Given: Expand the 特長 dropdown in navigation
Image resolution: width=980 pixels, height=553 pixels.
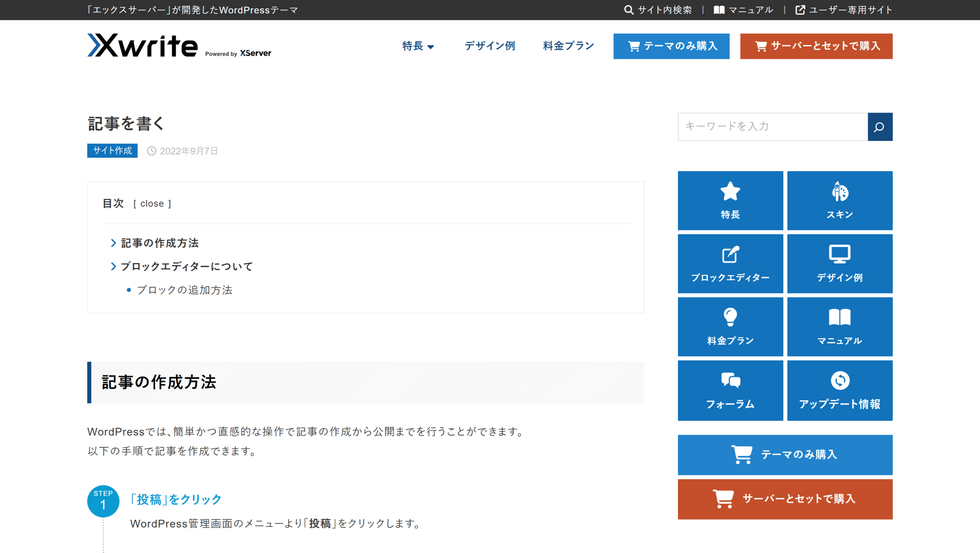Looking at the screenshot, I should click(x=418, y=46).
